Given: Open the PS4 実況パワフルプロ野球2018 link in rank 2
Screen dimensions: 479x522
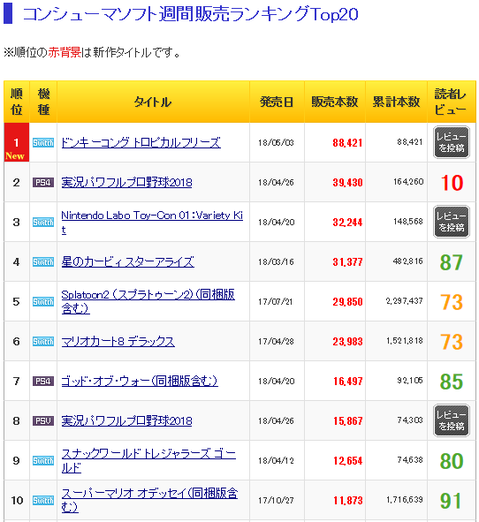Looking at the screenshot, I should click(x=127, y=182).
